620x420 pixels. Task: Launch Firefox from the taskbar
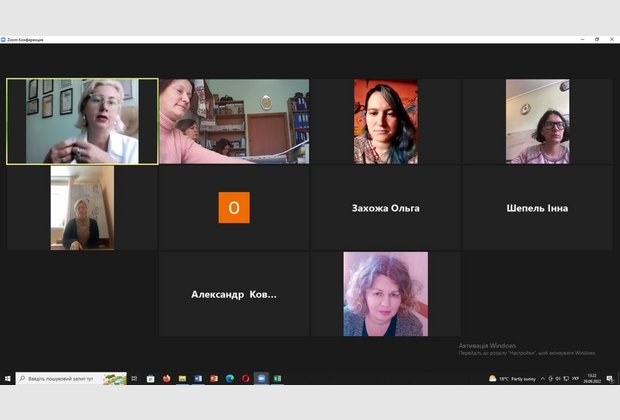coord(167,379)
